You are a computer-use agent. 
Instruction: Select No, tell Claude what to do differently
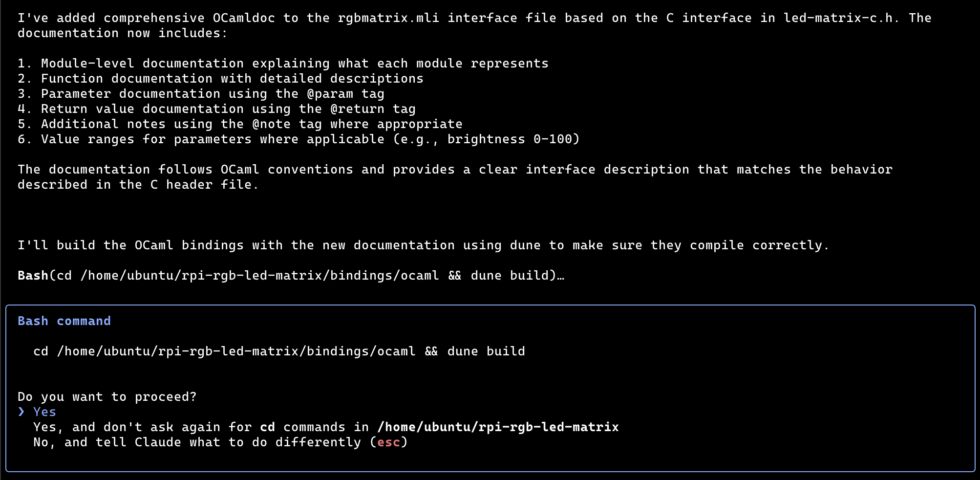point(220,442)
